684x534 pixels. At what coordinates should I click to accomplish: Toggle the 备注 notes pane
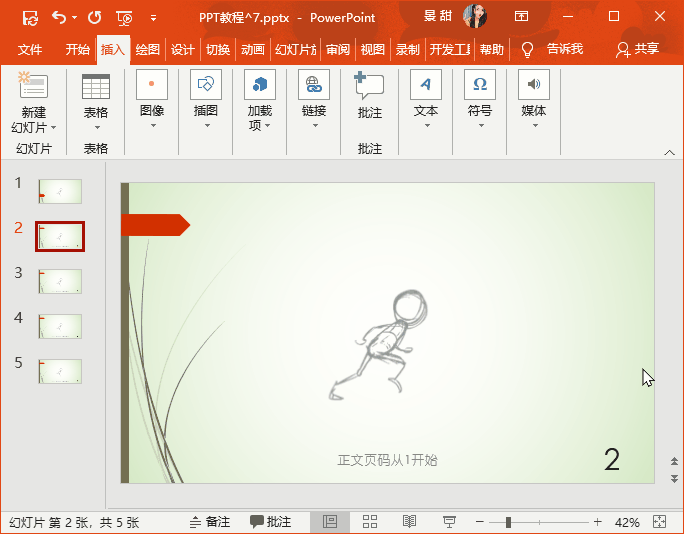(210, 522)
